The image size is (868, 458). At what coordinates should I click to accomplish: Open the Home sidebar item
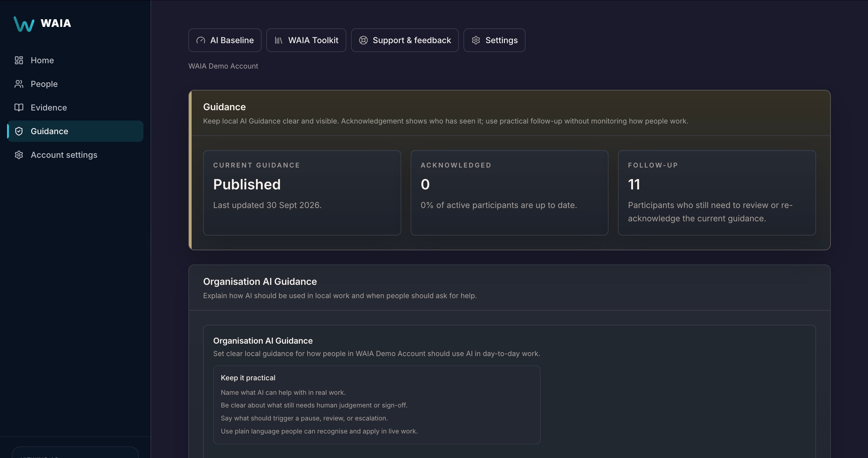coord(75,60)
